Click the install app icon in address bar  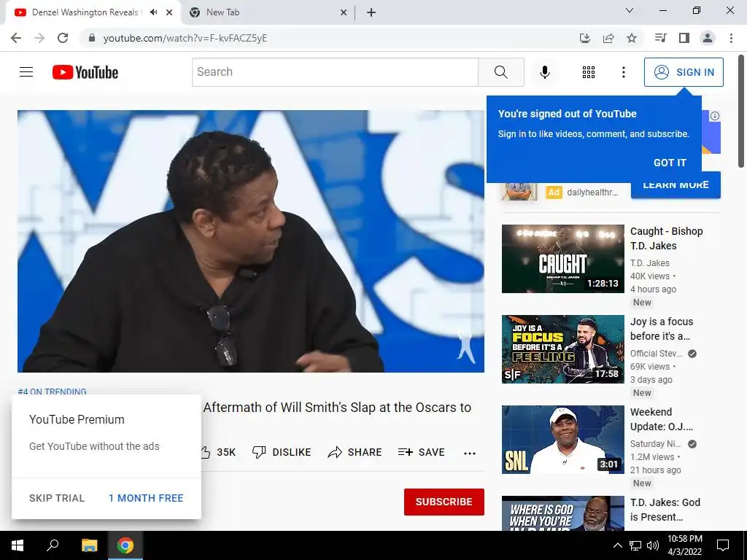584,38
